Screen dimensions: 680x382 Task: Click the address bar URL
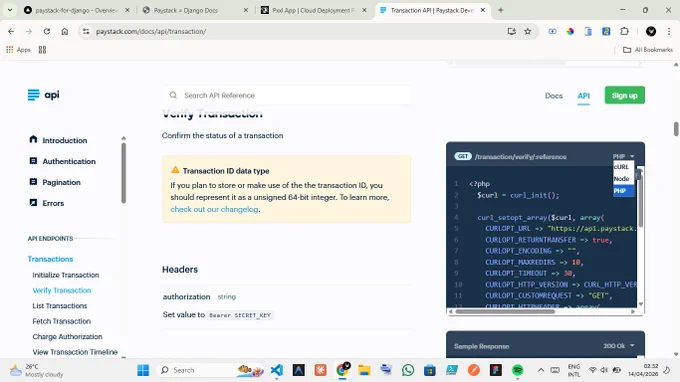pyautogui.click(x=151, y=31)
